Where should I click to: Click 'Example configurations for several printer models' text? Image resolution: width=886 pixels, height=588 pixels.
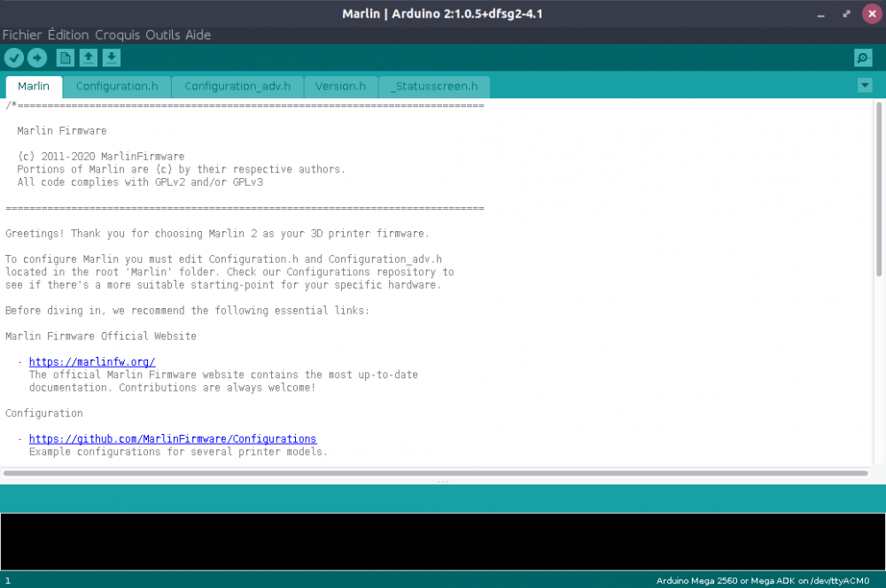[178, 452]
